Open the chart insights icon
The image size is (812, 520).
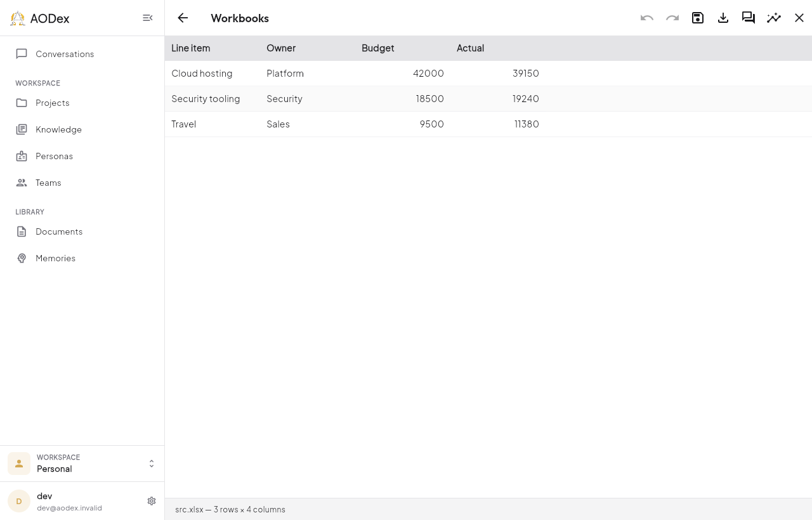pyautogui.click(x=774, y=18)
